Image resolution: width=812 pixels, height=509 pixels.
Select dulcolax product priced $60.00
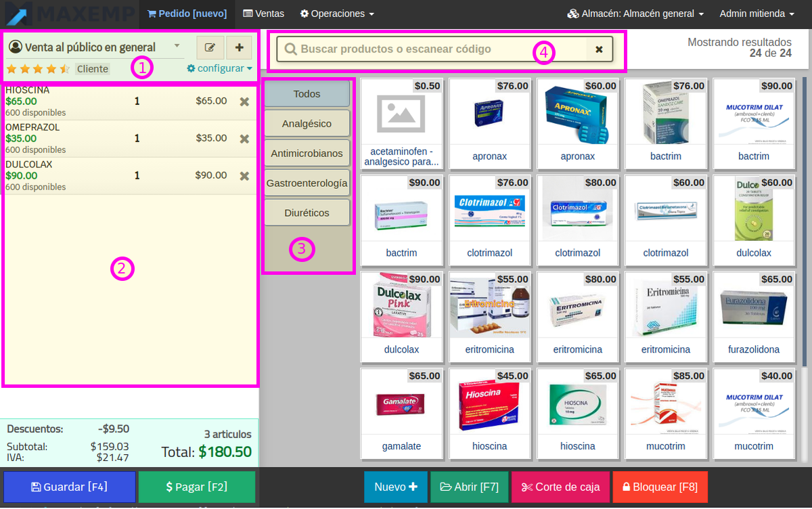tap(754, 221)
